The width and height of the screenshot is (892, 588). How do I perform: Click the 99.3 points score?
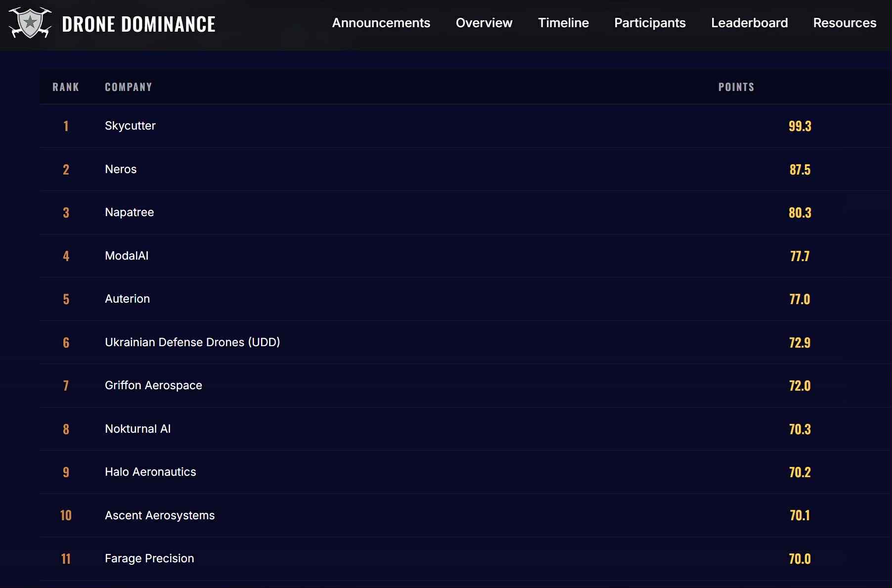(x=800, y=126)
